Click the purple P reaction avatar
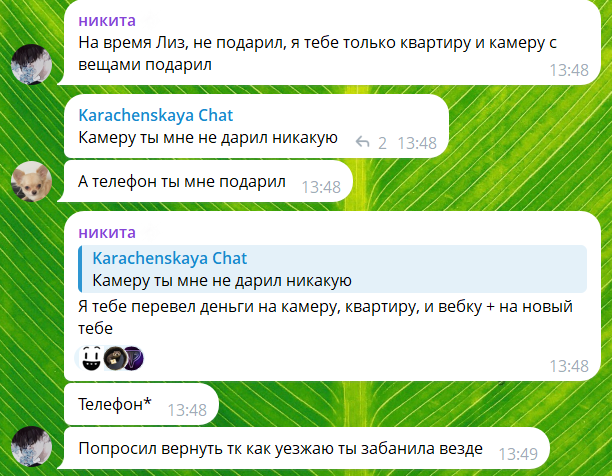Viewport: 612px width, 476px height. pyautogui.click(x=134, y=358)
